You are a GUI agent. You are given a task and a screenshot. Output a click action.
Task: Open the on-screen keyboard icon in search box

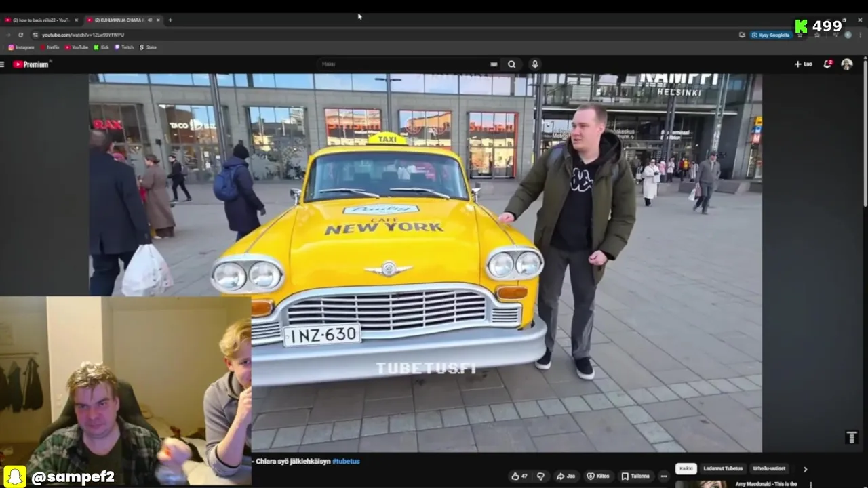point(494,64)
